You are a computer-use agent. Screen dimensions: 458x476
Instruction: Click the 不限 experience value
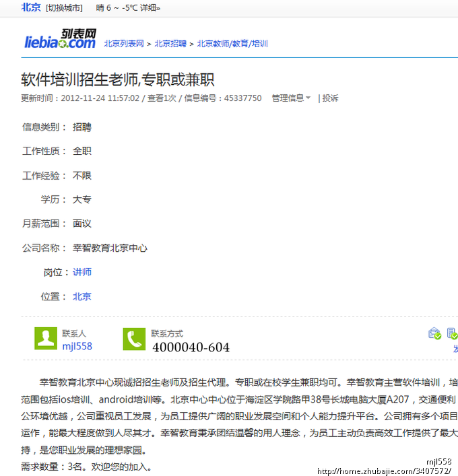point(82,176)
